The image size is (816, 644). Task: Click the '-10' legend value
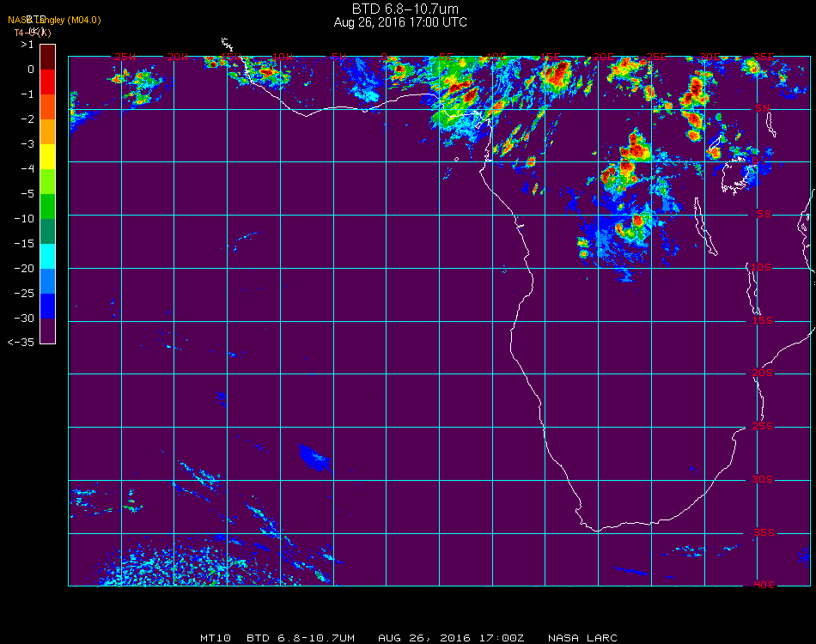pyautogui.click(x=24, y=218)
